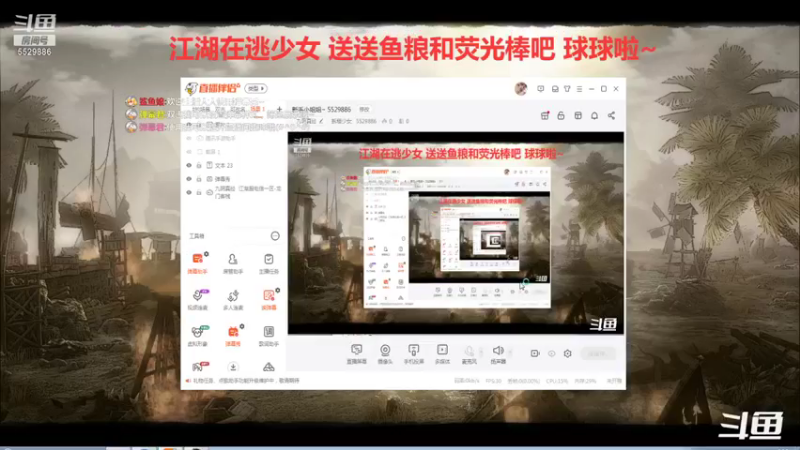Open the hamburger main menu in title bar

coord(579,89)
